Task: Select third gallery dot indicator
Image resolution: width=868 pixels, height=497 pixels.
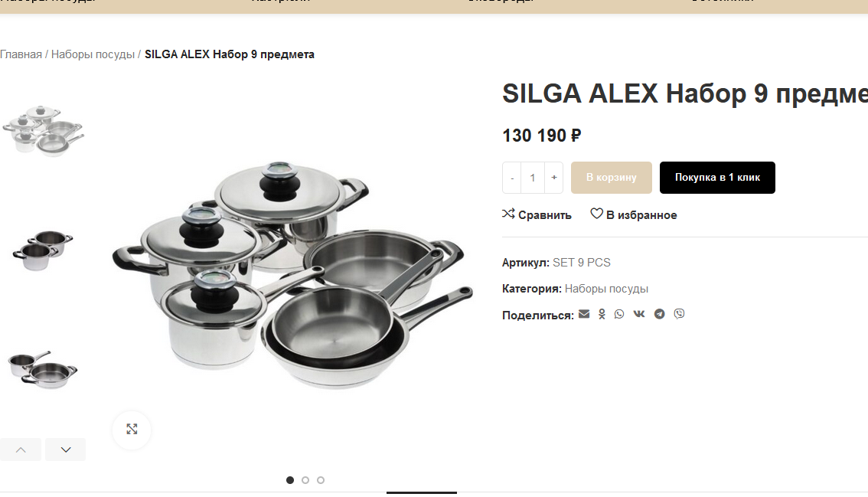Action: pos(321,480)
